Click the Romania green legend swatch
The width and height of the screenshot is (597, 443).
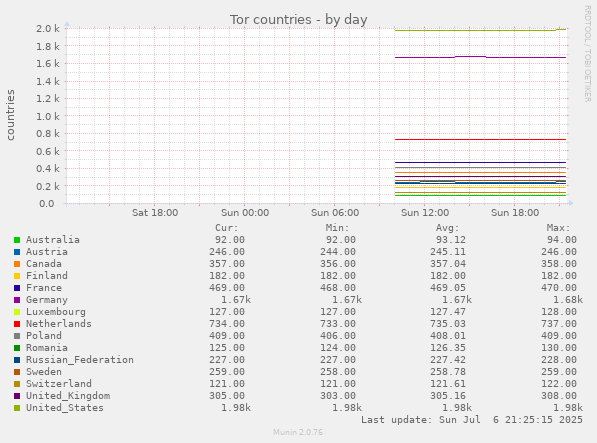point(17,348)
